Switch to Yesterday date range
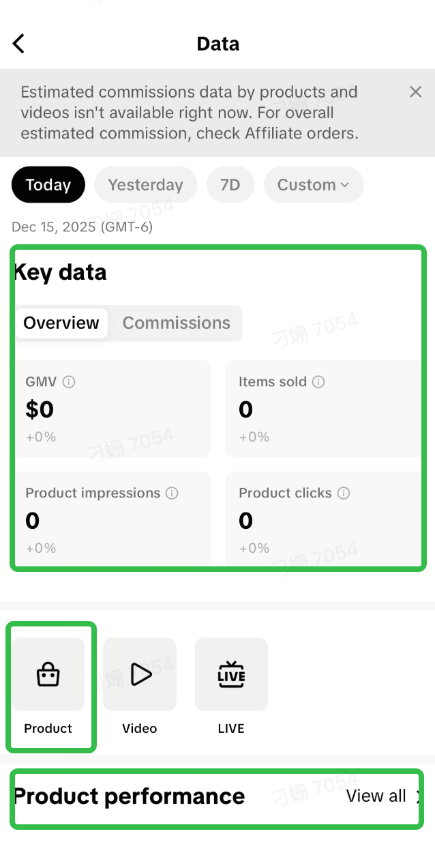Viewport: 435px width, 868px height. (145, 185)
